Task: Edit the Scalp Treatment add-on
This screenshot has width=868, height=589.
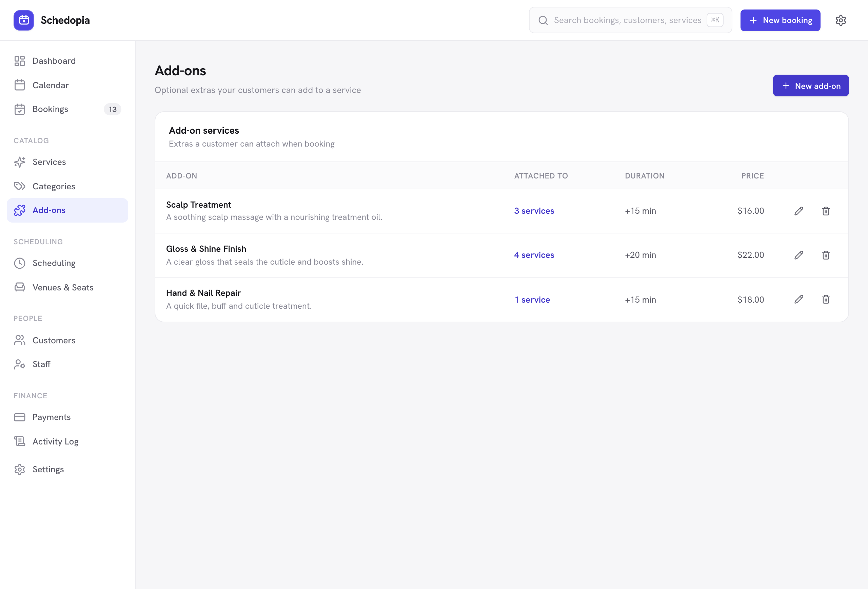Action: (798, 211)
